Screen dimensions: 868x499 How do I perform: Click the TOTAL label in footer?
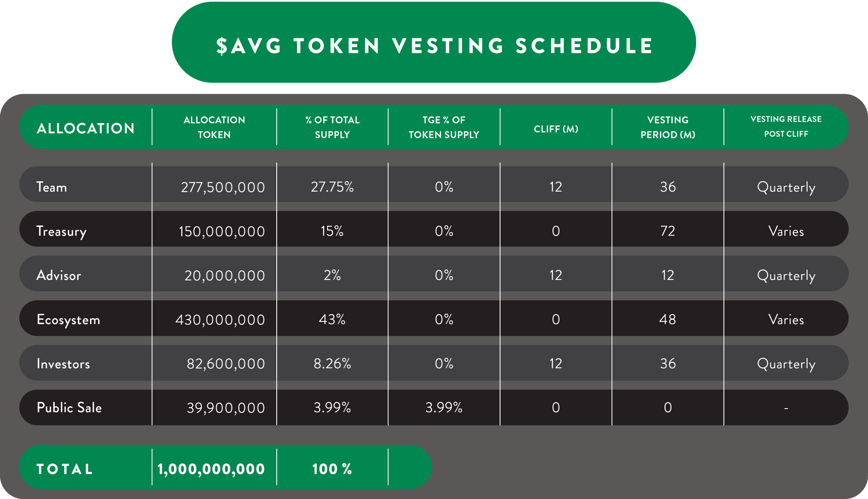pos(65,469)
